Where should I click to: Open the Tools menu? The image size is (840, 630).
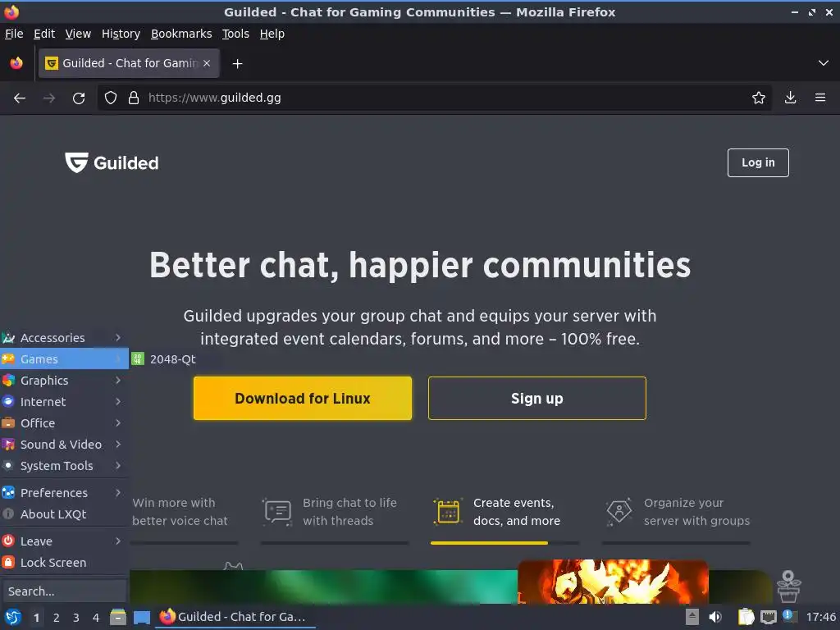click(x=235, y=34)
